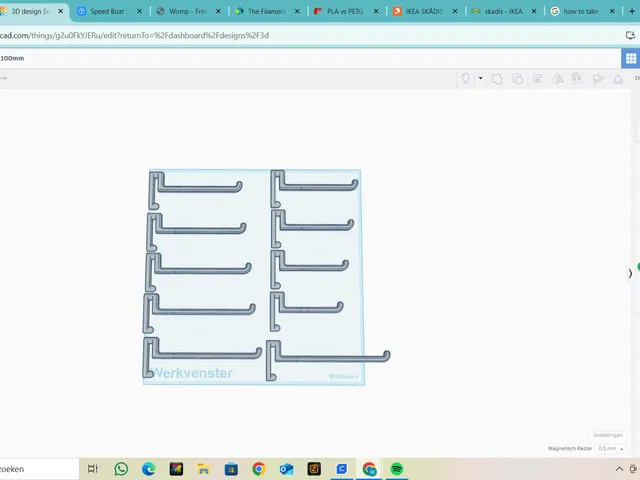The width and height of the screenshot is (640, 480).
Task: Open Microsoft Store from the taskbar
Action: [231, 469]
